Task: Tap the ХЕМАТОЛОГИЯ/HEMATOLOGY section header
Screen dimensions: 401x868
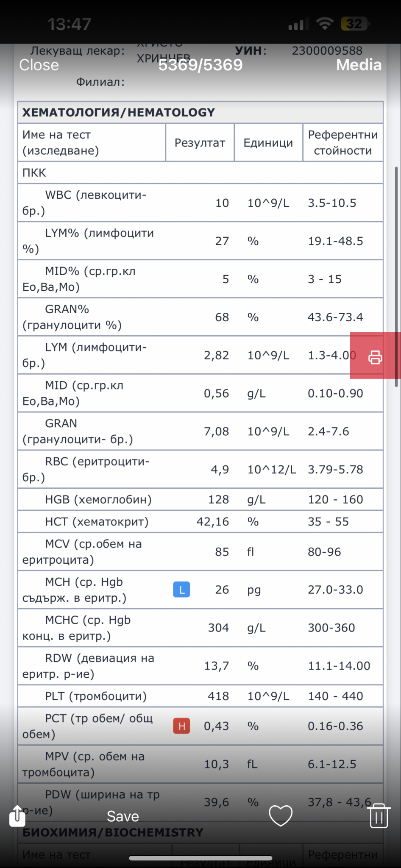Action: click(119, 112)
